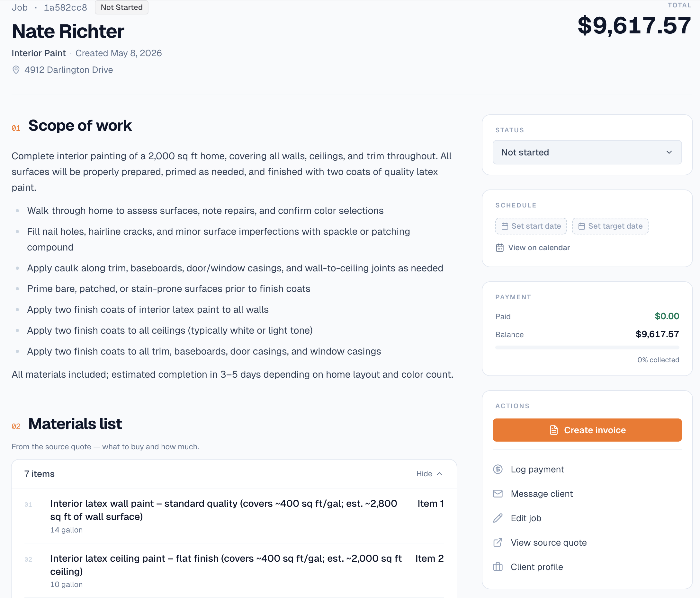The height and width of the screenshot is (598, 700).
Task: Select Log payment action
Action: click(537, 469)
